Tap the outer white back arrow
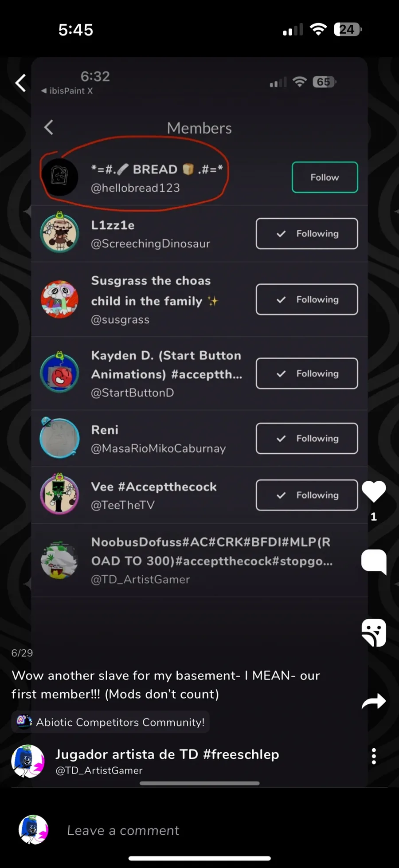The height and width of the screenshot is (868, 399). (x=20, y=83)
